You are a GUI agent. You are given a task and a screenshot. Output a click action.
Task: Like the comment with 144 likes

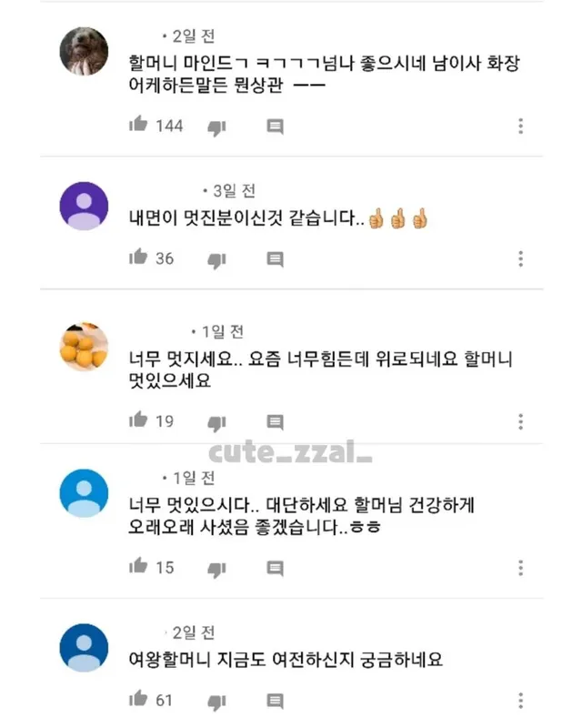tap(138, 124)
